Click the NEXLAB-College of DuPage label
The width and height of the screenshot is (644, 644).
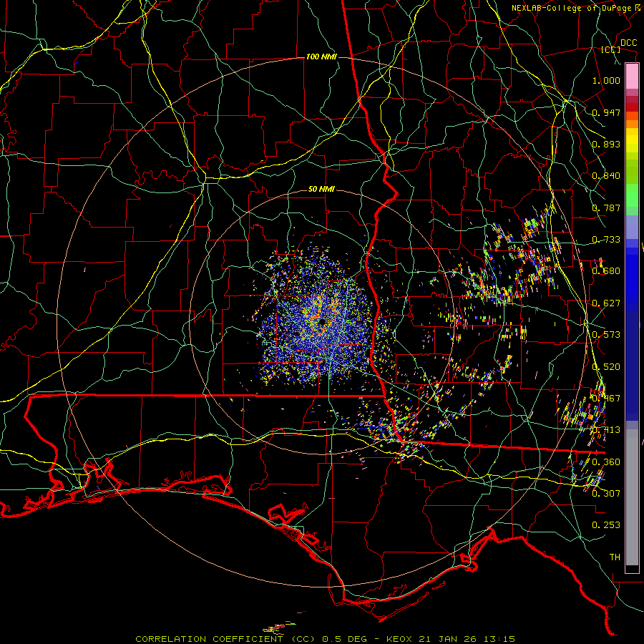[x=573, y=8]
